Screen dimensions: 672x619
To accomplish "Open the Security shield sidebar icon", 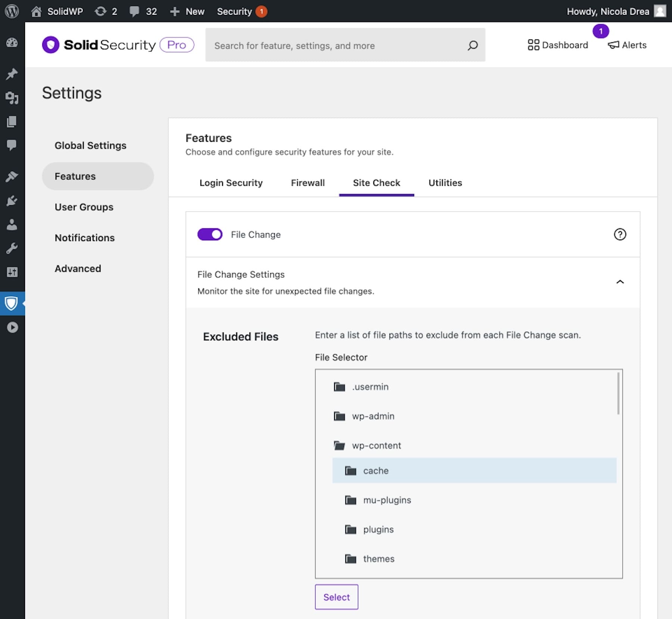I will tap(12, 303).
